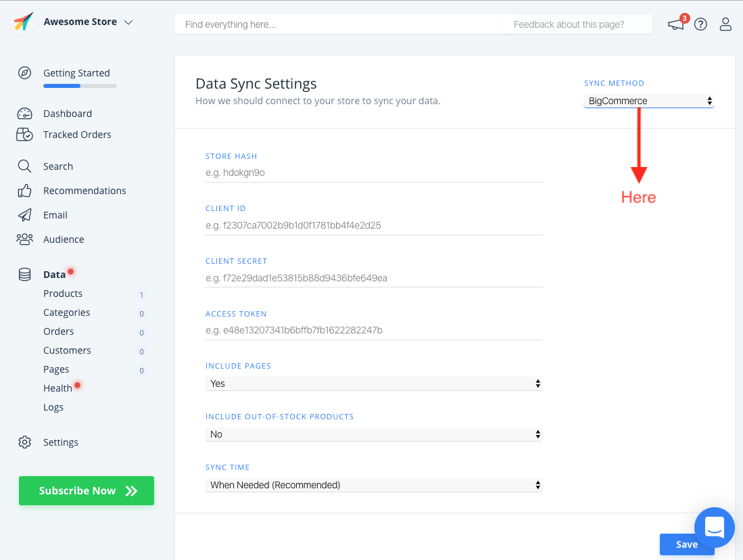
Task: Click the Save button
Action: pos(686,544)
